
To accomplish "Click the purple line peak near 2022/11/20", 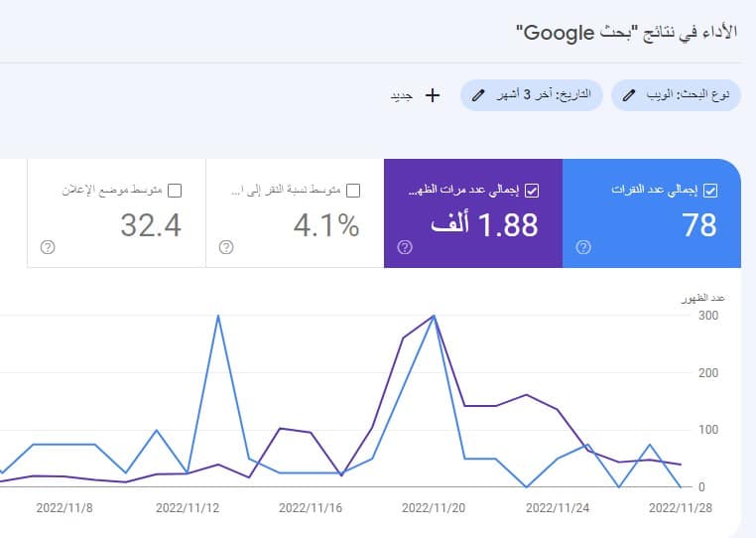I will 434,316.
